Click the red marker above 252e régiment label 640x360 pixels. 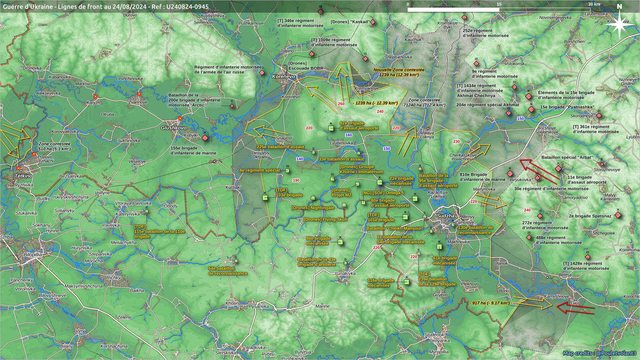click(x=464, y=18)
